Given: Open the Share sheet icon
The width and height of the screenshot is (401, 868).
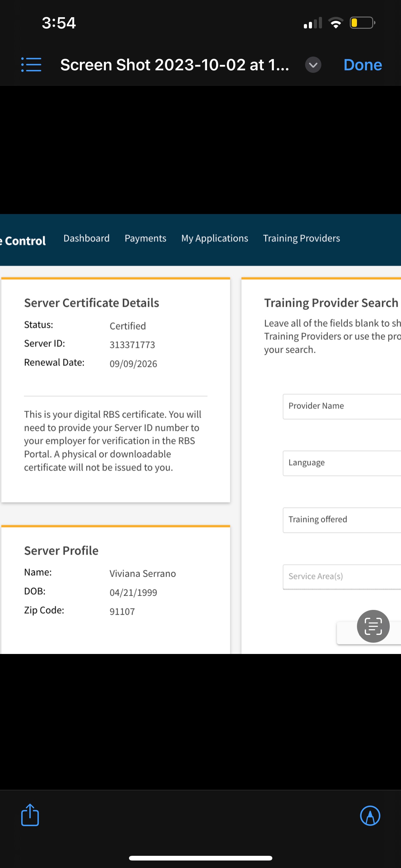Looking at the screenshot, I should coord(30,815).
